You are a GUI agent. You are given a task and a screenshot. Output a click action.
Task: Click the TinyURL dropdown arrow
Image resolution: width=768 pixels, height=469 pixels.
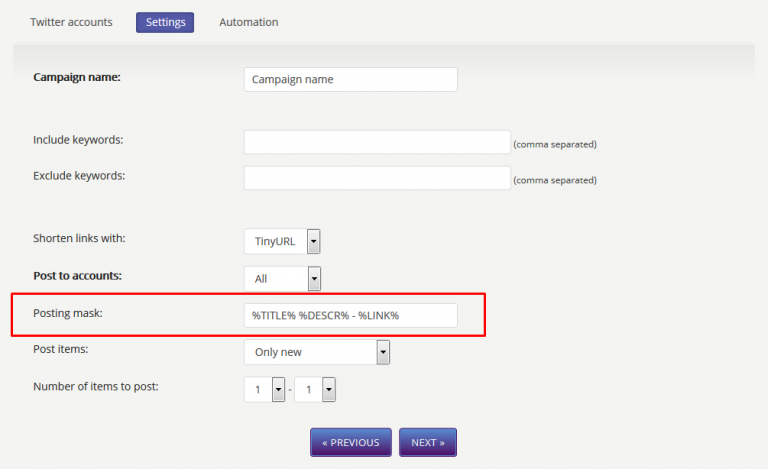[313, 241]
